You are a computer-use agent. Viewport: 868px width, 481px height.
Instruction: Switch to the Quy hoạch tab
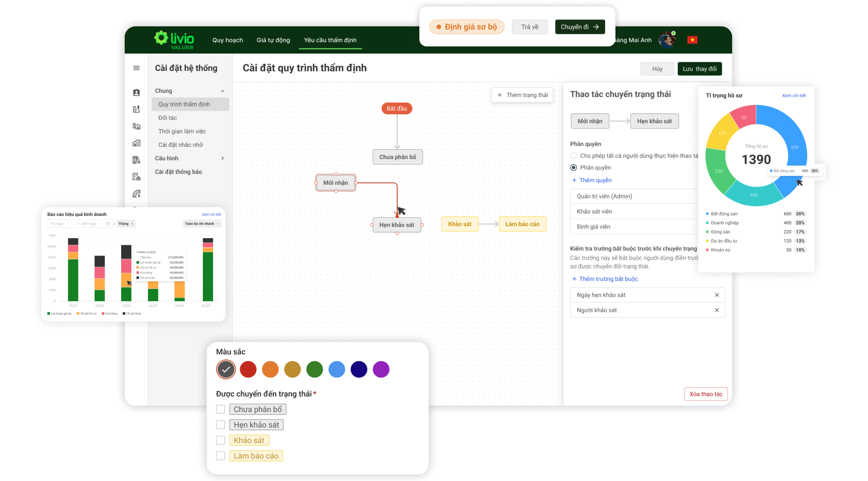pos(227,40)
